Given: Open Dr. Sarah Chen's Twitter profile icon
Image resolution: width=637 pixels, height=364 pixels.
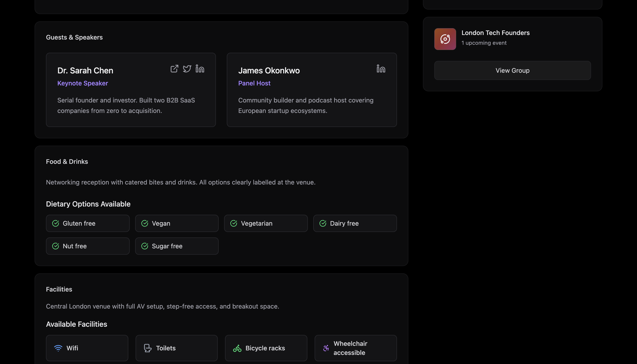Looking at the screenshot, I should point(187,68).
